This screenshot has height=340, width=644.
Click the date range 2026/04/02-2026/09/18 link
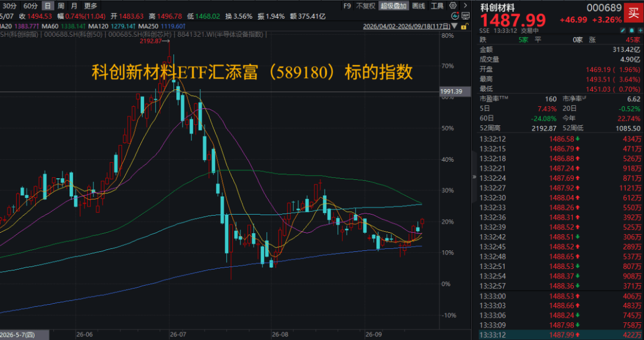[x=407, y=25]
